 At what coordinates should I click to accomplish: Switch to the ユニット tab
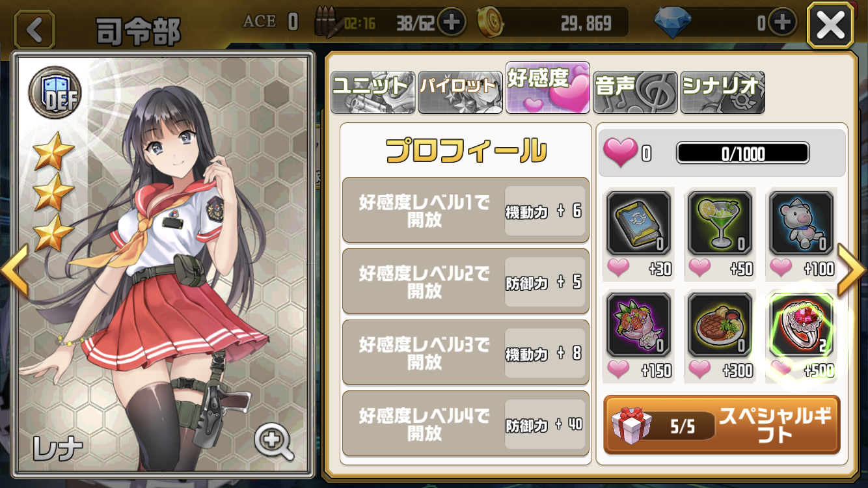click(373, 92)
